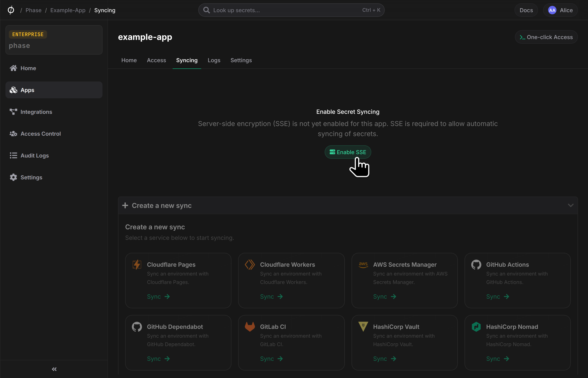588x378 pixels.
Task: Open the Docs link
Action: (x=526, y=10)
